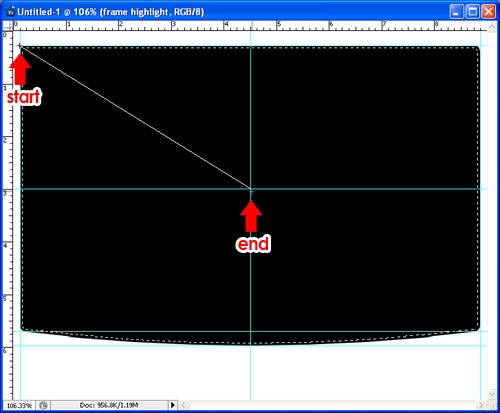
Task: Maximize the Untitled-1 document window
Action: pos(472,12)
